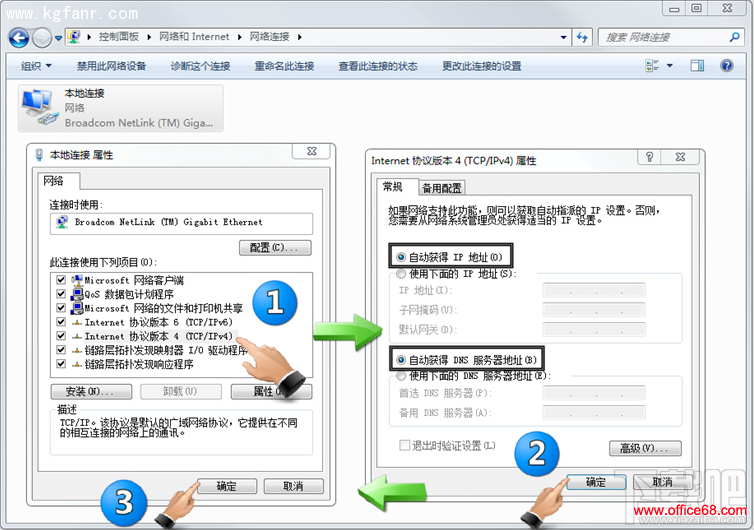
Task: Click the IP 地址 input field
Action: pyautogui.click(x=594, y=290)
